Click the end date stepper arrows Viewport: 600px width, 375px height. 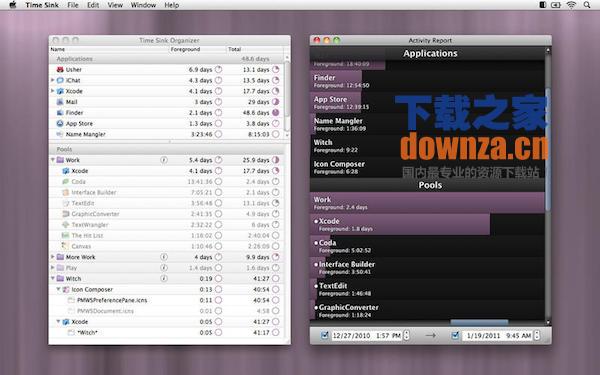tap(537, 336)
